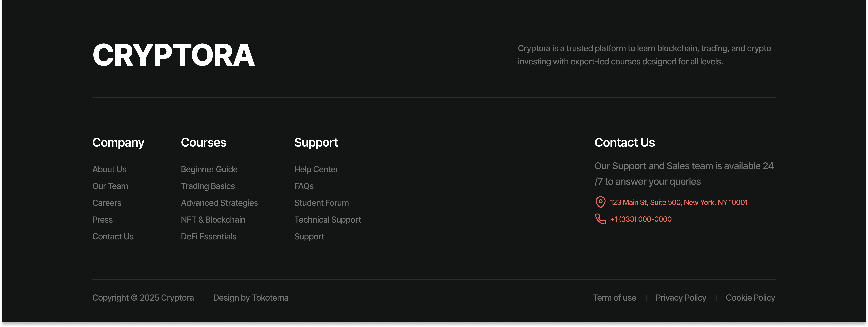Screen dimensions: 868x327
Task: Open the About Us link
Action: click(109, 169)
